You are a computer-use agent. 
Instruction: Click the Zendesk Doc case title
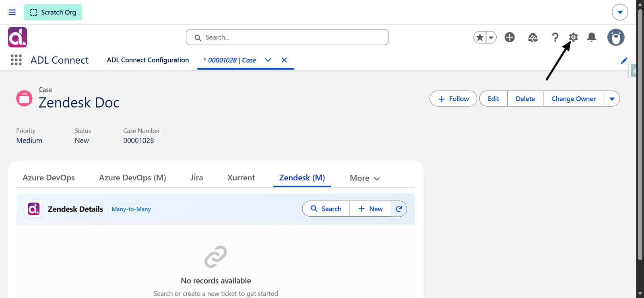tap(79, 103)
